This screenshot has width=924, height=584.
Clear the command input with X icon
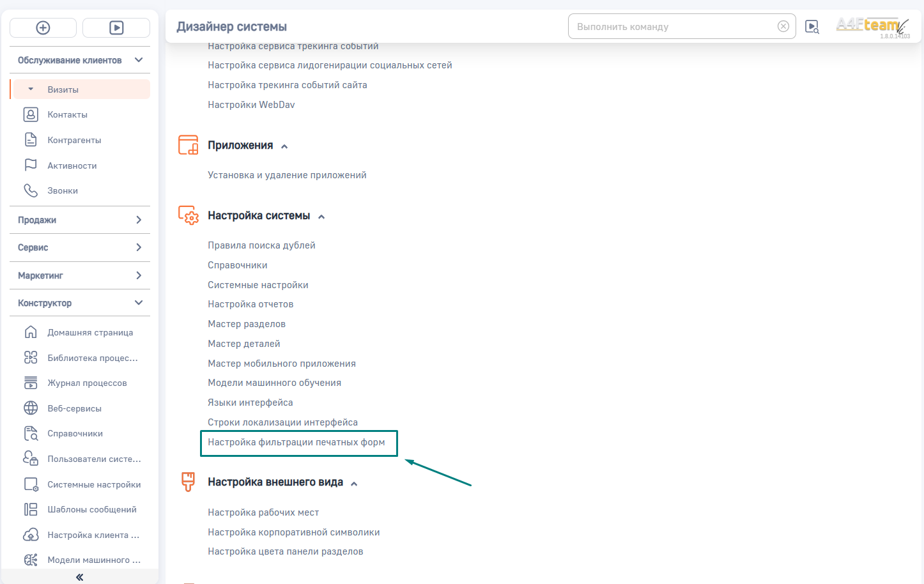783,26
